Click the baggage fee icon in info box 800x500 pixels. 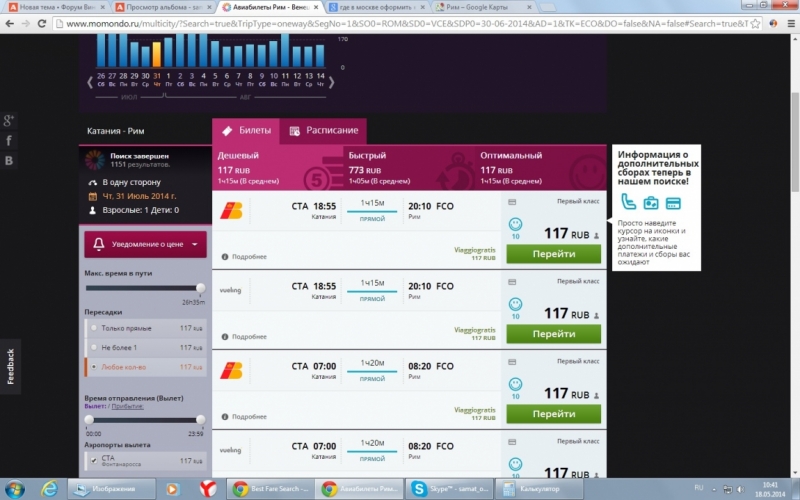(651, 203)
